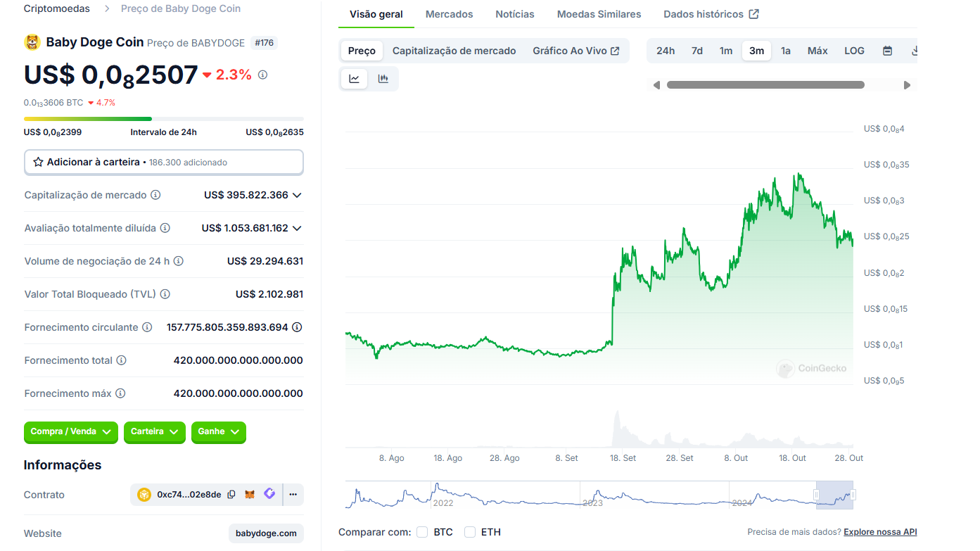Show the Preço chart tab
Screen dimensions: 980x551
pyautogui.click(x=362, y=51)
